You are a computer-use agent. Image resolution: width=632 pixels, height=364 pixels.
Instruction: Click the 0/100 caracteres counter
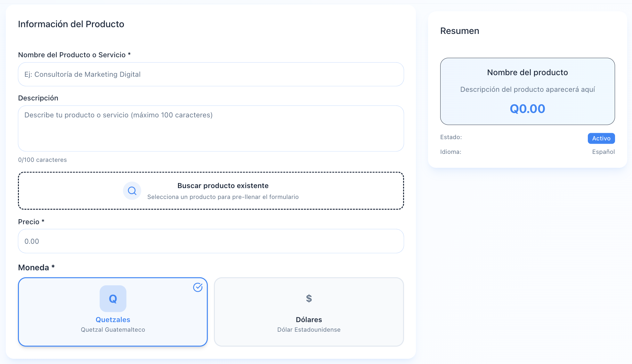pos(42,160)
